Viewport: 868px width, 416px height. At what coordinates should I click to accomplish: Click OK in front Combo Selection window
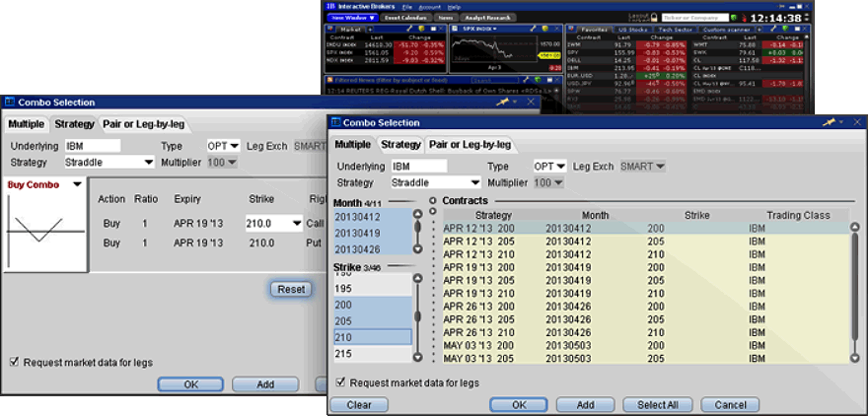coord(519,404)
